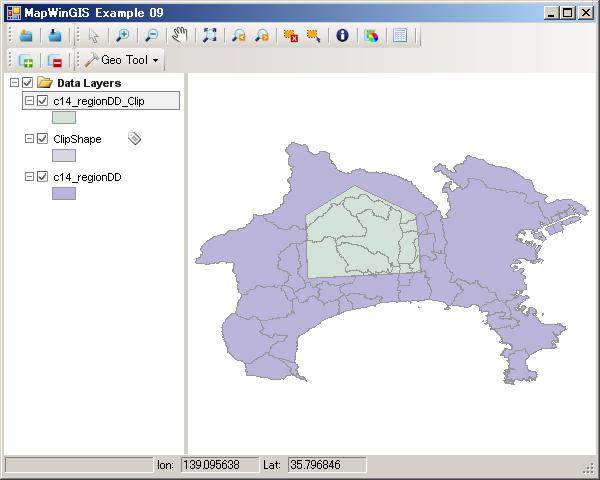This screenshot has width=600, height=480.
Task: Uncheck the c14_regionDD_Clip layer checkbox
Action: (42, 101)
